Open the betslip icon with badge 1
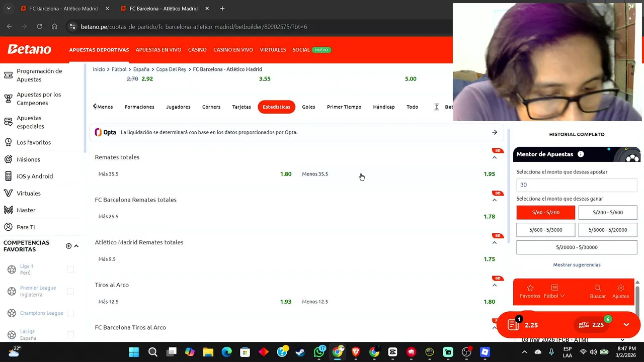 [514, 324]
